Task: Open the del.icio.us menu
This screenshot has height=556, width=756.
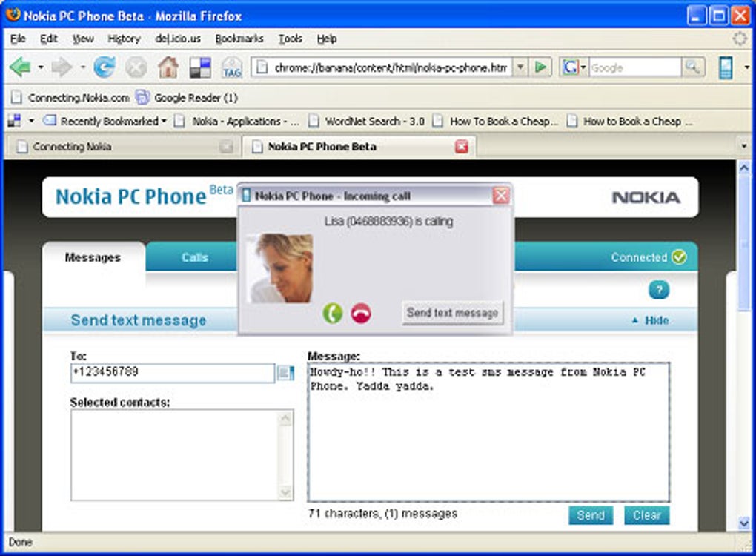Action: coord(178,39)
